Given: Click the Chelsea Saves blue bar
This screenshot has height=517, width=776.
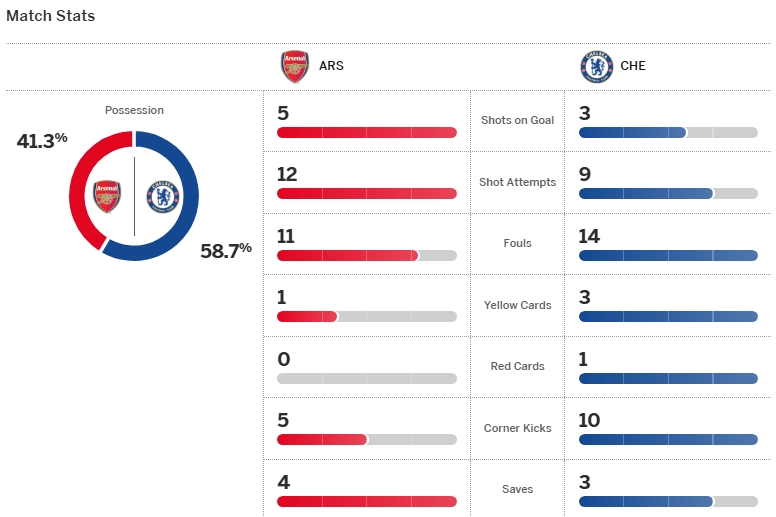Looking at the screenshot, I should (645, 501).
